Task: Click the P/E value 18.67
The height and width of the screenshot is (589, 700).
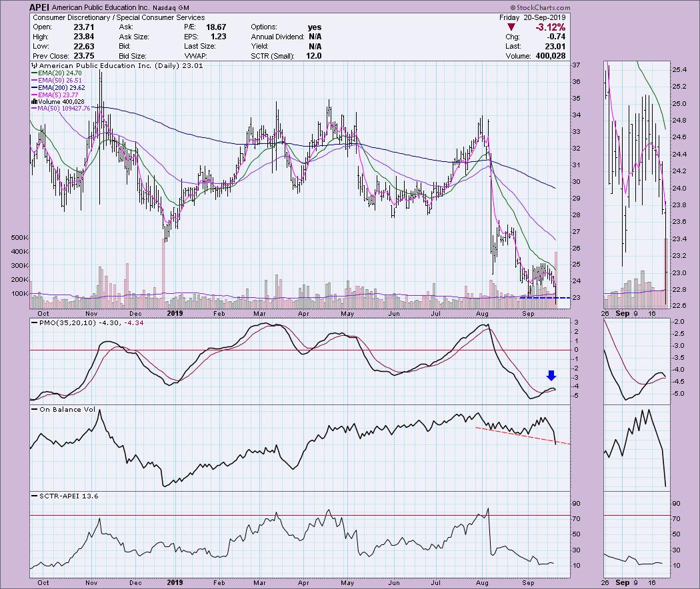Action: (x=216, y=27)
